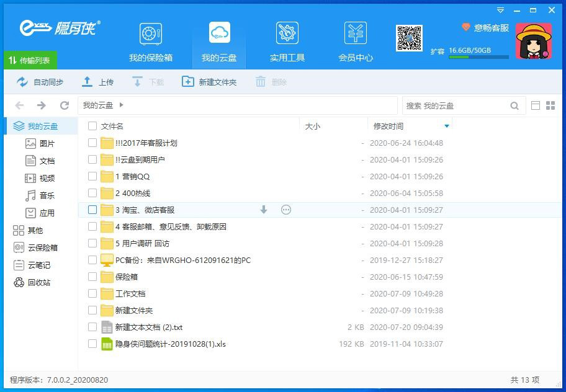Click the 保险箱 folder icon

[107, 277]
